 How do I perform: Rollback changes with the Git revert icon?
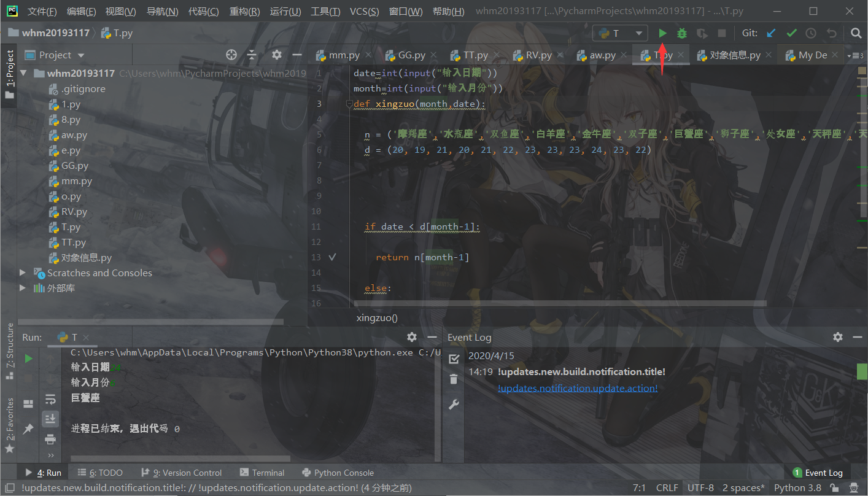pos(831,33)
